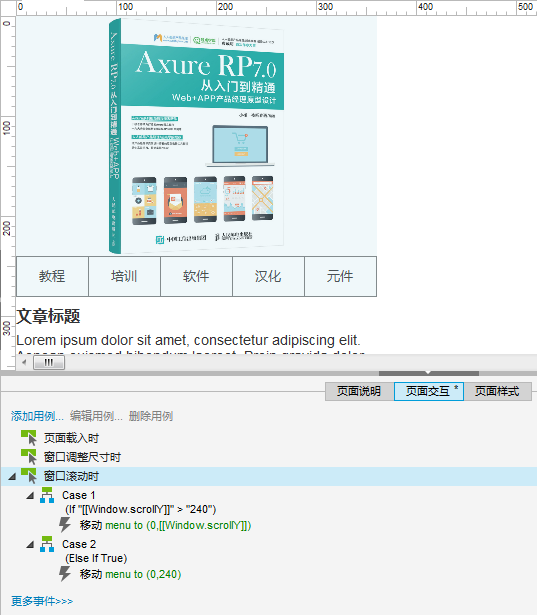Click the horizontal scrollbar left arrow

(24, 362)
